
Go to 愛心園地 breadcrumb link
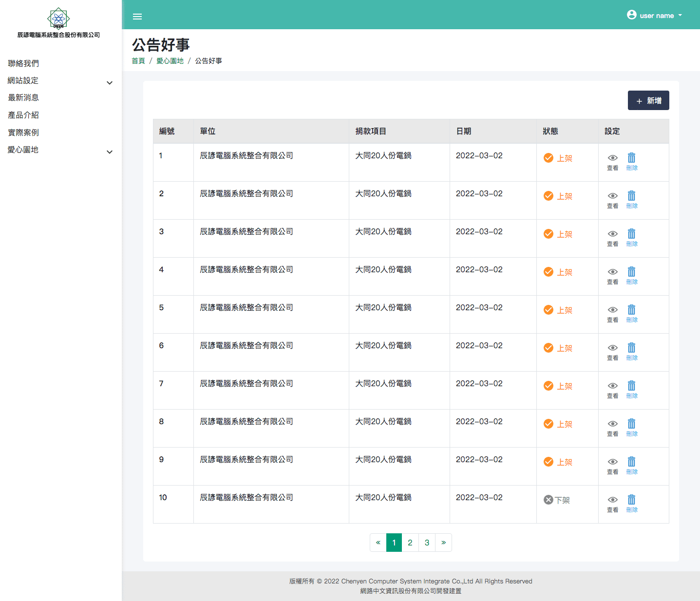[170, 61]
